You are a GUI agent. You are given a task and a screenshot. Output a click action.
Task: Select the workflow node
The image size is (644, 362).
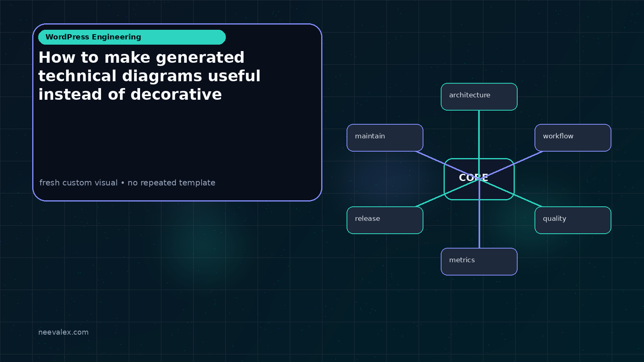pos(573,138)
